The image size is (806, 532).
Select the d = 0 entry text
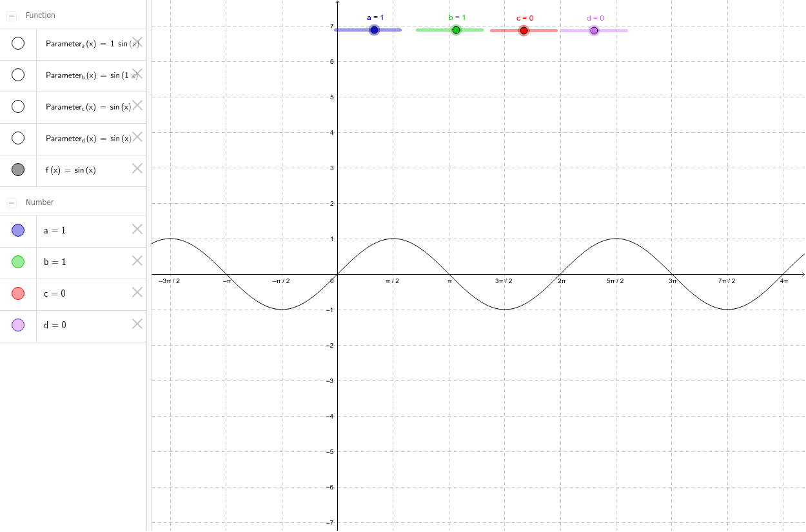point(55,325)
